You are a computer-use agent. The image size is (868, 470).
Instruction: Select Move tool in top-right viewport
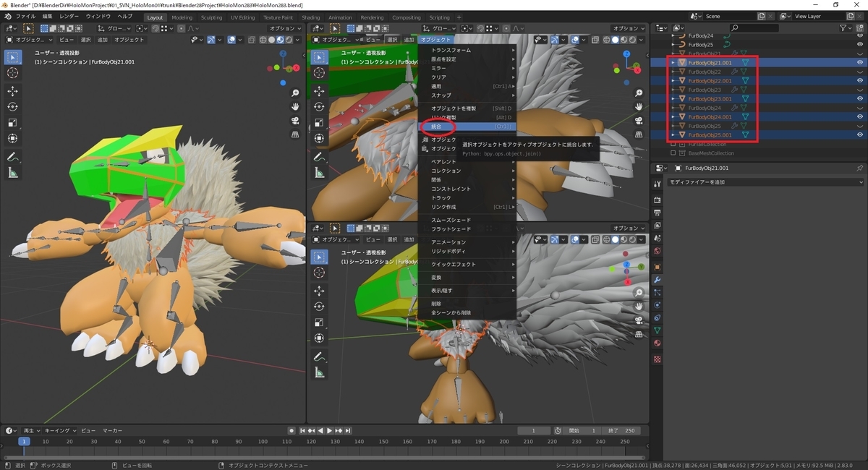pyautogui.click(x=319, y=90)
